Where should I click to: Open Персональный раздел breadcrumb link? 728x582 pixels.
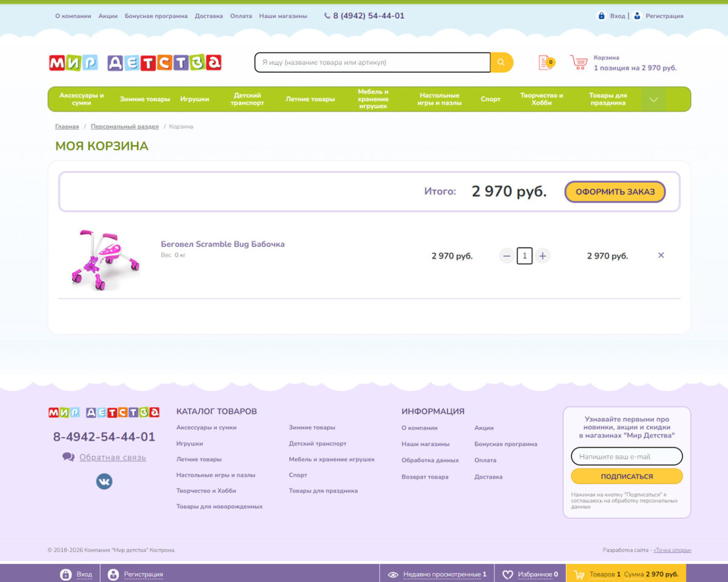[x=125, y=127]
